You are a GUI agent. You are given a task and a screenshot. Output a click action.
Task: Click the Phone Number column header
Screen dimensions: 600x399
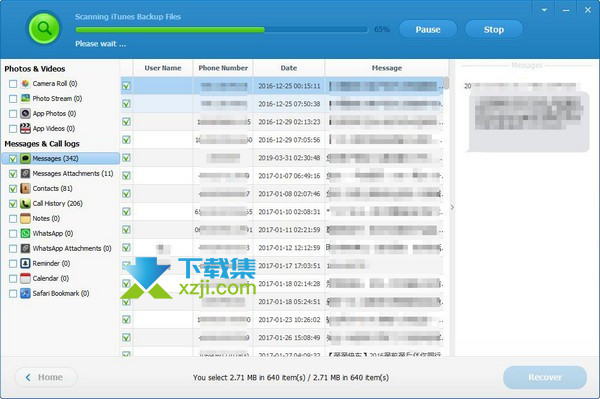tap(223, 68)
